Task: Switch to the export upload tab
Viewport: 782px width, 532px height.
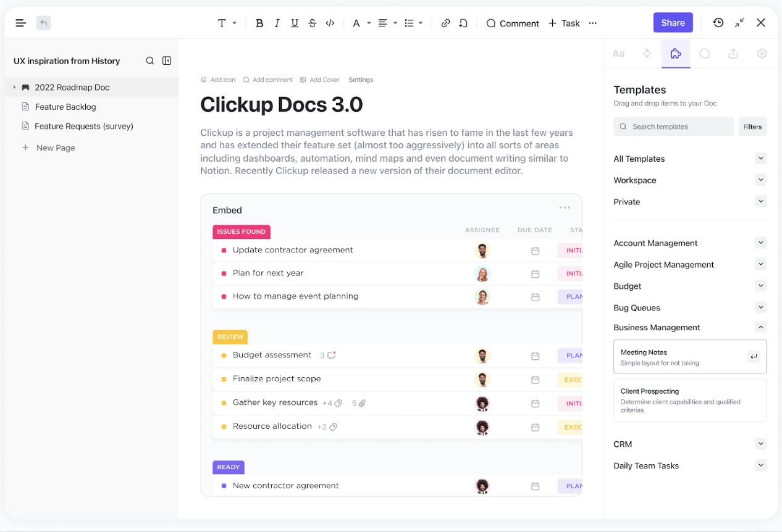Action: click(733, 54)
